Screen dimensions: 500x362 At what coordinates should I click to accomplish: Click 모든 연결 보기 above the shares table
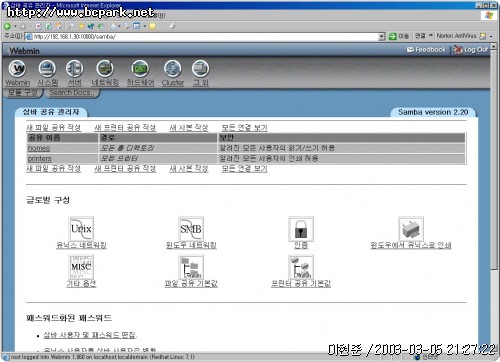point(245,128)
